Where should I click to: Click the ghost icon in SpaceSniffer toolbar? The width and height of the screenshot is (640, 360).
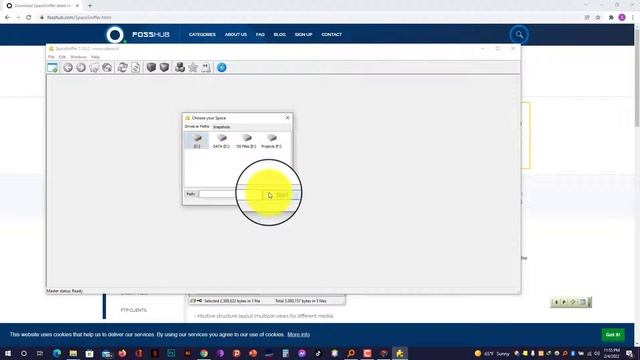206,68
